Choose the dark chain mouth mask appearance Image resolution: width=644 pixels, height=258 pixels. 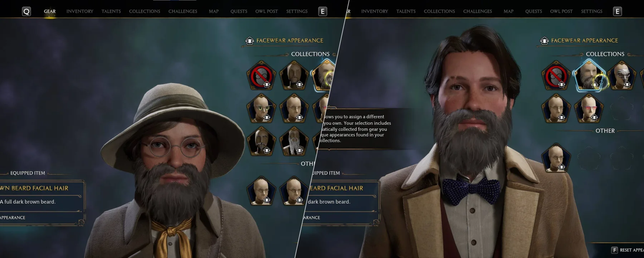pyautogui.click(x=262, y=142)
